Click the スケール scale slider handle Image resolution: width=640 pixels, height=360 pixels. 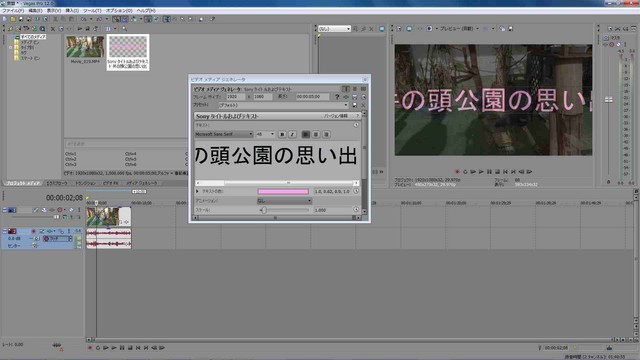pyautogui.click(x=264, y=210)
